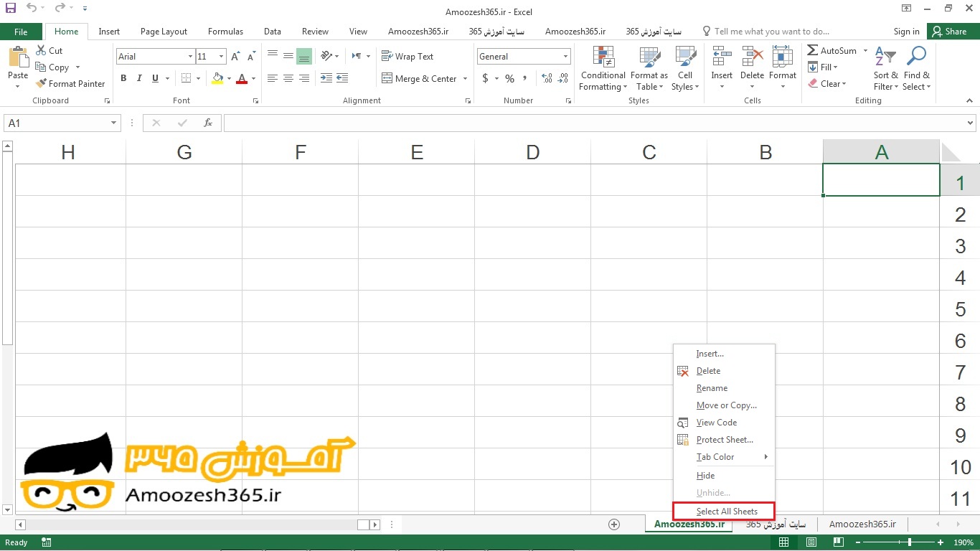The width and height of the screenshot is (980, 551).
Task: Switch to the Page Layout ribbon tab
Action: 164,32
